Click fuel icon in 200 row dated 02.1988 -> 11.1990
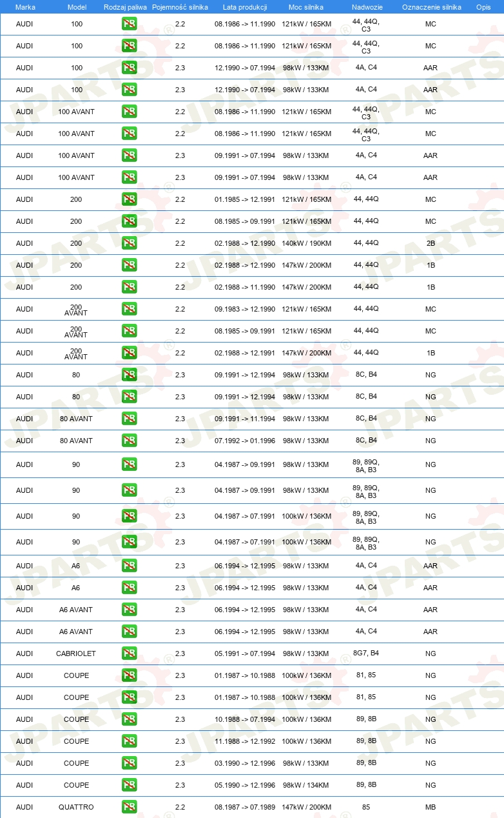Screen dimensions: 504x818 coord(129,287)
